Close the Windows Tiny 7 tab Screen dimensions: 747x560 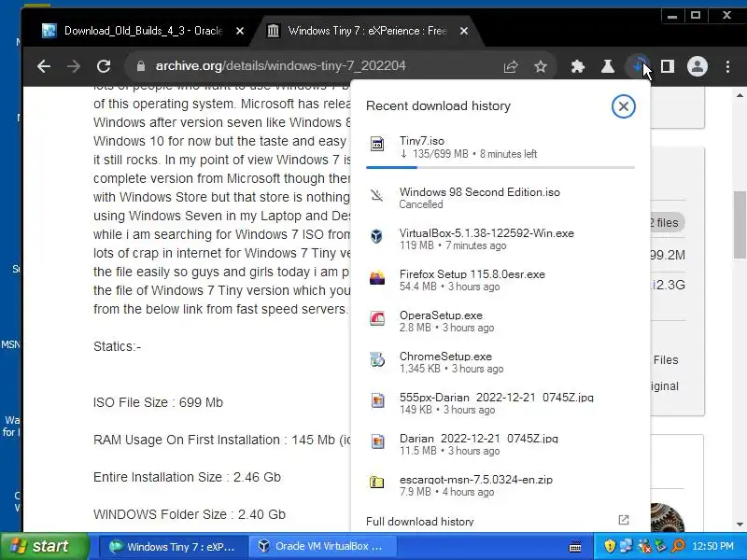(464, 31)
